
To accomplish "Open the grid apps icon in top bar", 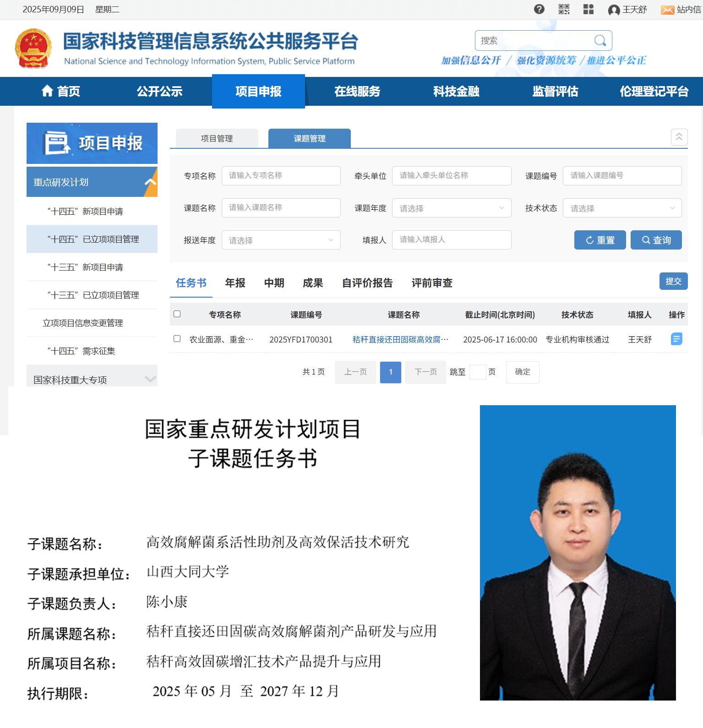I will point(589,9).
